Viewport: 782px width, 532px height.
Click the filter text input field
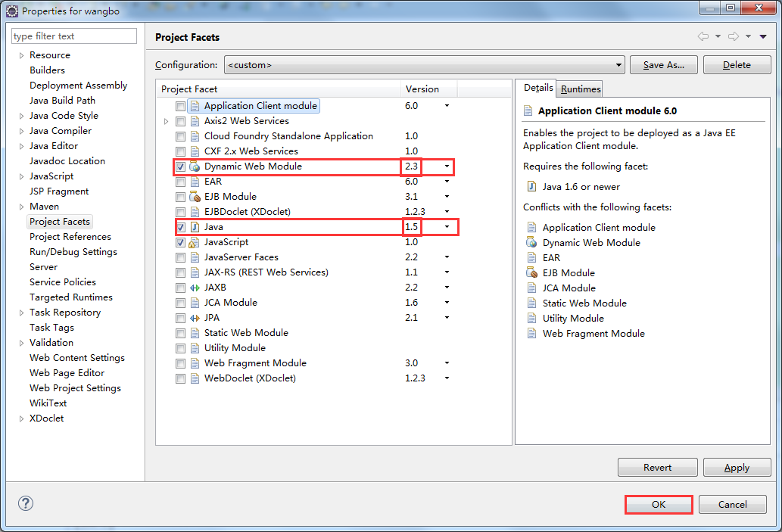tap(73, 36)
